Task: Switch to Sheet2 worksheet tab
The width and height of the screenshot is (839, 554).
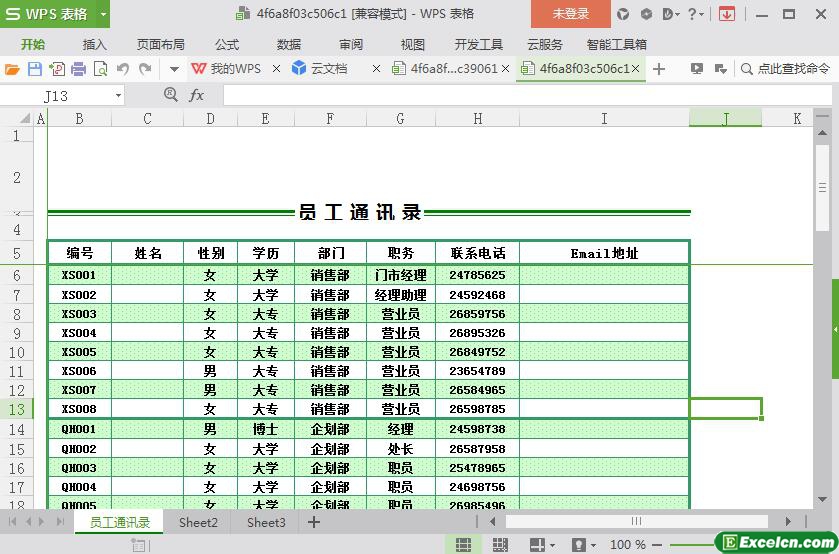Action: [x=198, y=522]
